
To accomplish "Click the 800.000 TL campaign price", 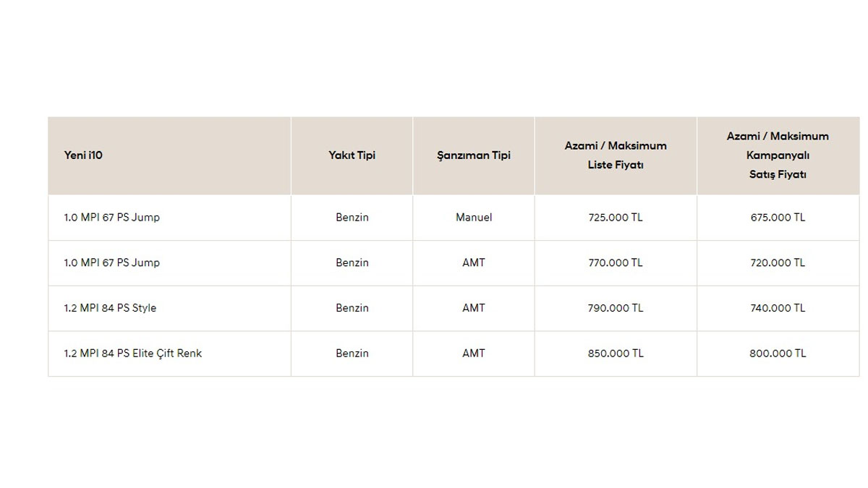I will pos(778,354).
